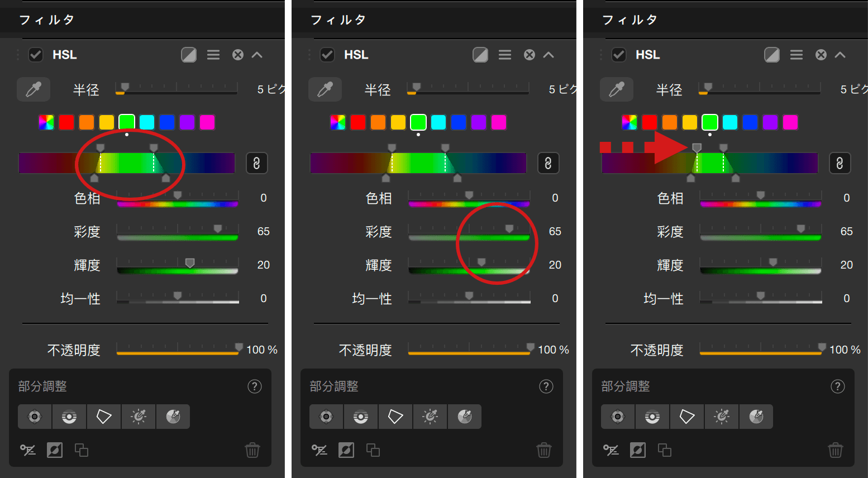Remove the HSL filter with the left panel X button
868x478 pixels.
point(238,55)
